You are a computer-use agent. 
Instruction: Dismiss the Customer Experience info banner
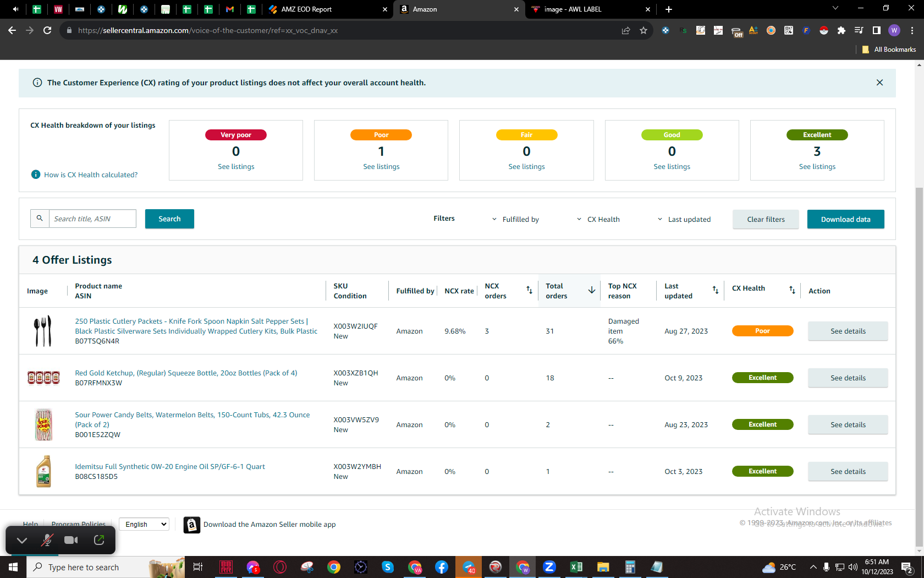[879, 83]
